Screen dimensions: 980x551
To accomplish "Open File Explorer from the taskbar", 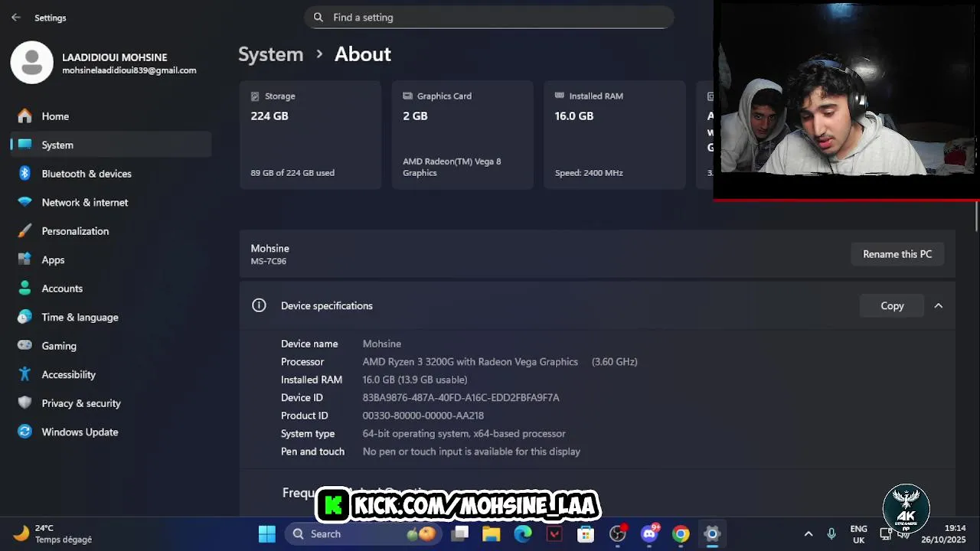I will click(x=491, y=534).
